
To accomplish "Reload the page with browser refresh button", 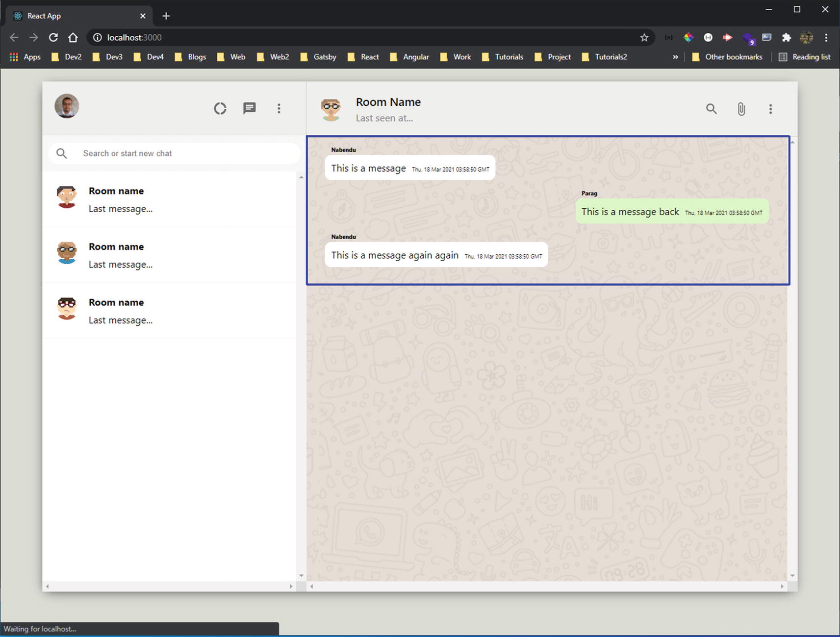I will (x=53, y=38).
